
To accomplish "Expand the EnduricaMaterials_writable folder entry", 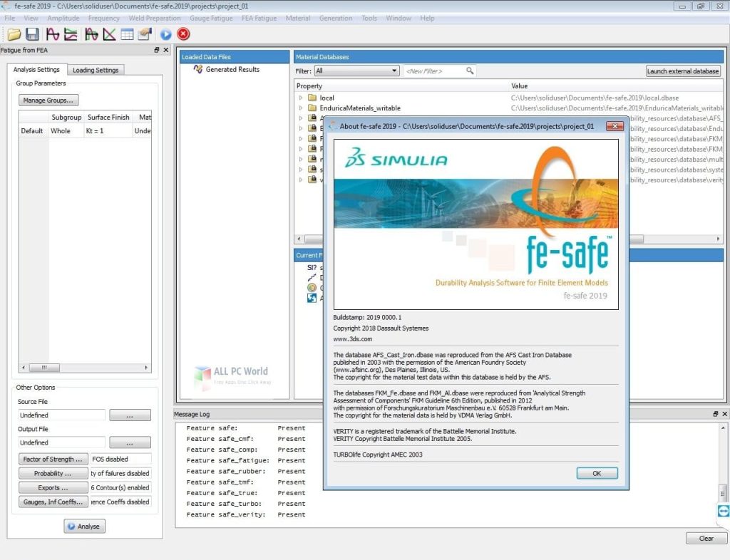I will point(300,108).
